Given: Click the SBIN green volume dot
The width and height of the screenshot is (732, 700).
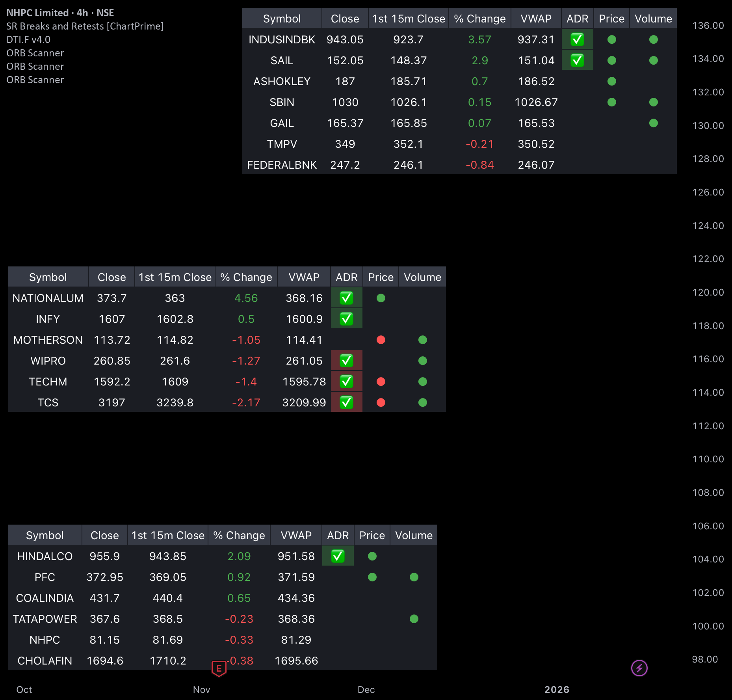Looking at the screenshot, I should click(654, 102).
